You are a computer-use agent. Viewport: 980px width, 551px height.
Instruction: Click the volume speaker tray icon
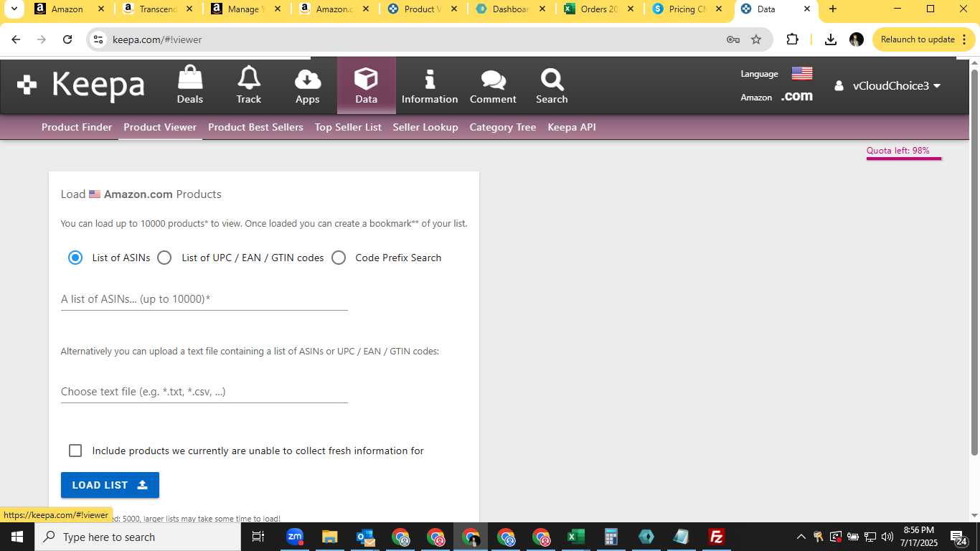coord(887,537)
